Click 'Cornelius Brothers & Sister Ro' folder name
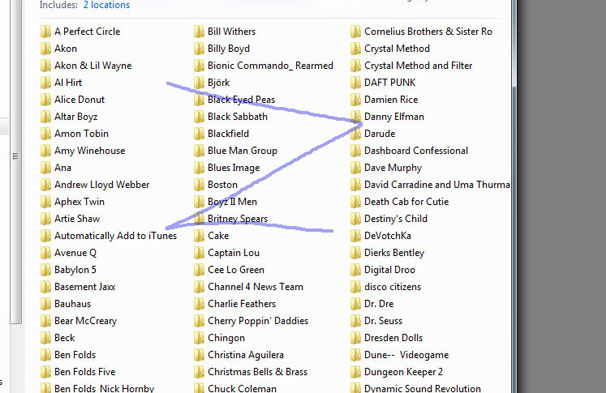Image resolution: width=606 pixels, height=393 pixels. [428, 32]
